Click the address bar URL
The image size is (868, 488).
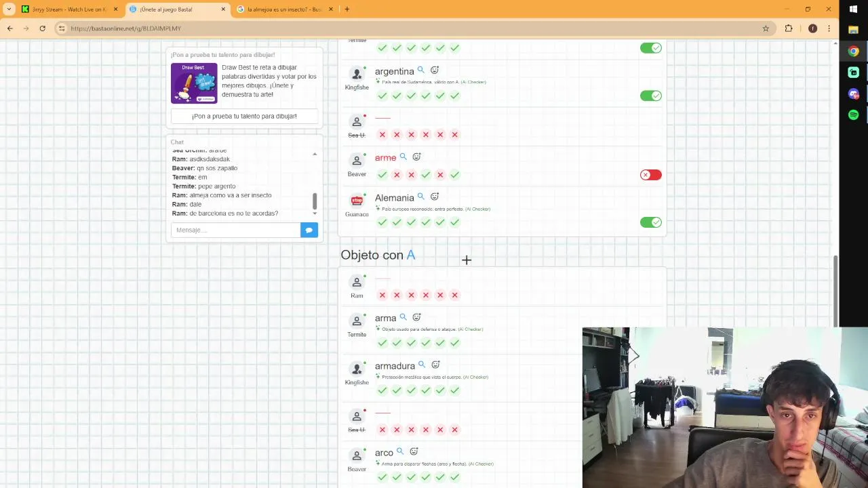click(125, 28)
